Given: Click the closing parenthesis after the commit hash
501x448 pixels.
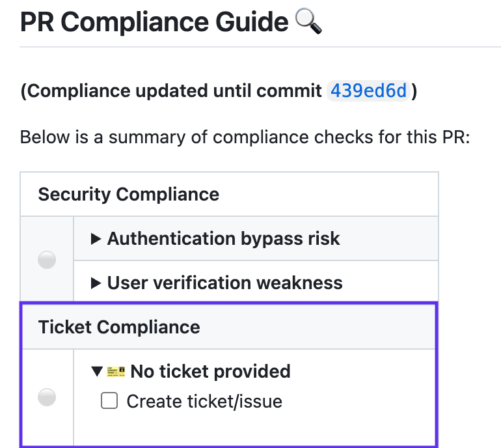Looking at the screenshot, I should [414, 91].
